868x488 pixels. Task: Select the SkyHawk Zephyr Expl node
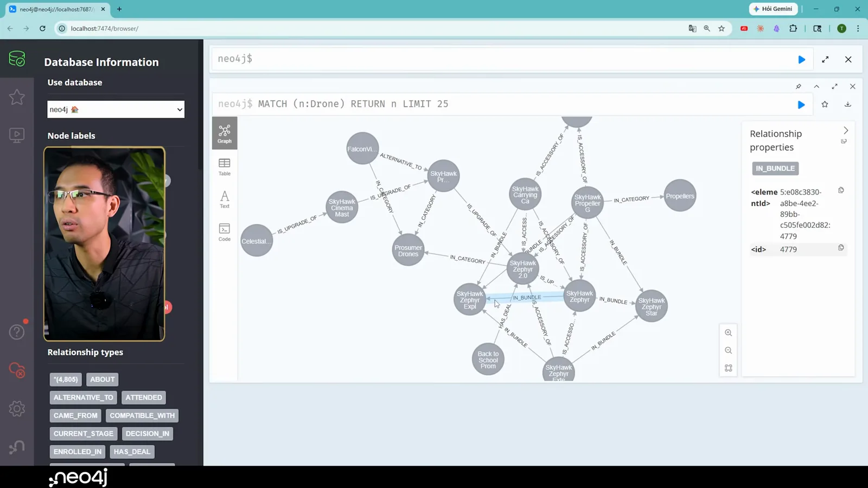(x=470, y=299)
